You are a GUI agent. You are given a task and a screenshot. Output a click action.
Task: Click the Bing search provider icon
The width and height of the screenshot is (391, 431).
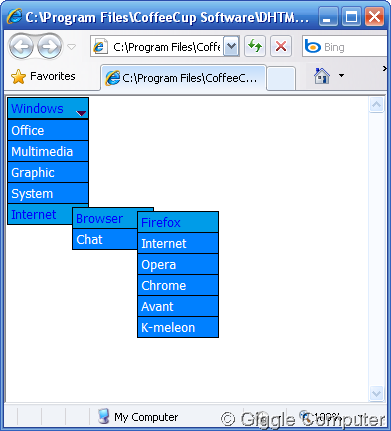pos(312,47)
